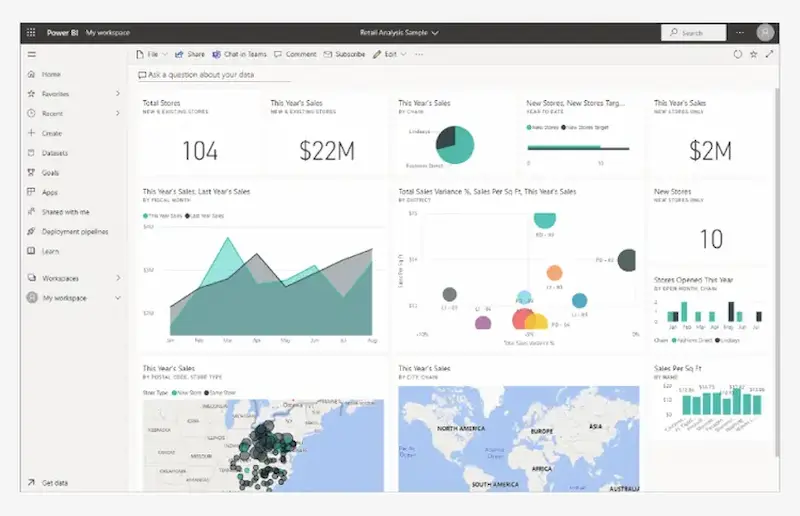Click the Share toolbar item
Screen dimensions: 800x516
coord(190,54)
